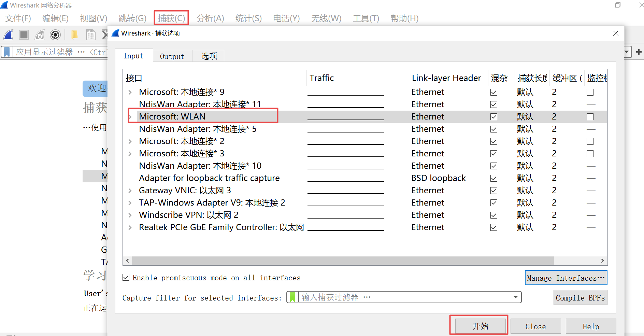Screen dimensions: 644x336
Task: Open the 无线(W) menu
Action: point(326,18)
